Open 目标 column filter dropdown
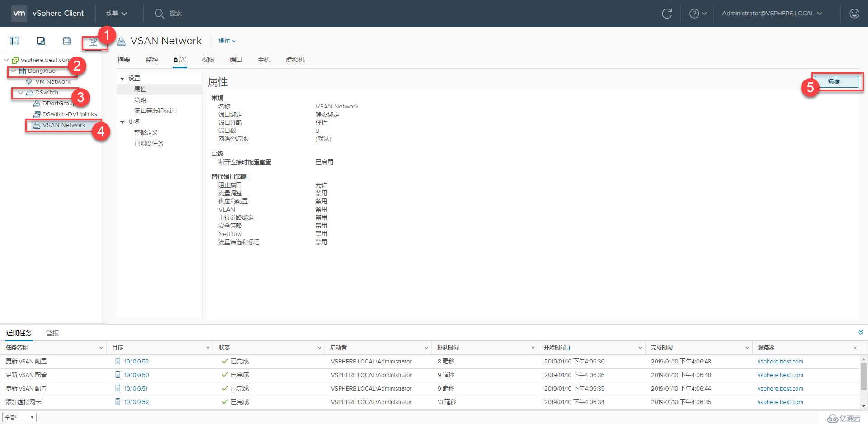868x424 pixels. (208, 348)
